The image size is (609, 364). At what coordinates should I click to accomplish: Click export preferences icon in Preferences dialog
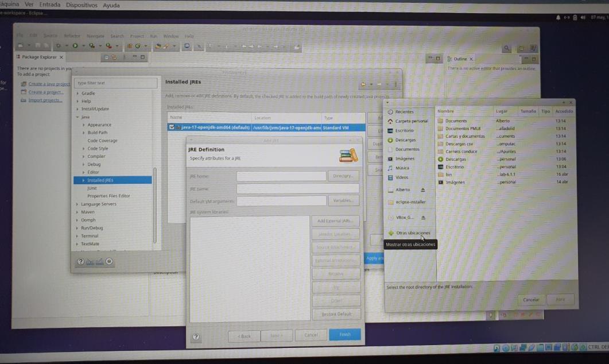(x=99, y=262)
